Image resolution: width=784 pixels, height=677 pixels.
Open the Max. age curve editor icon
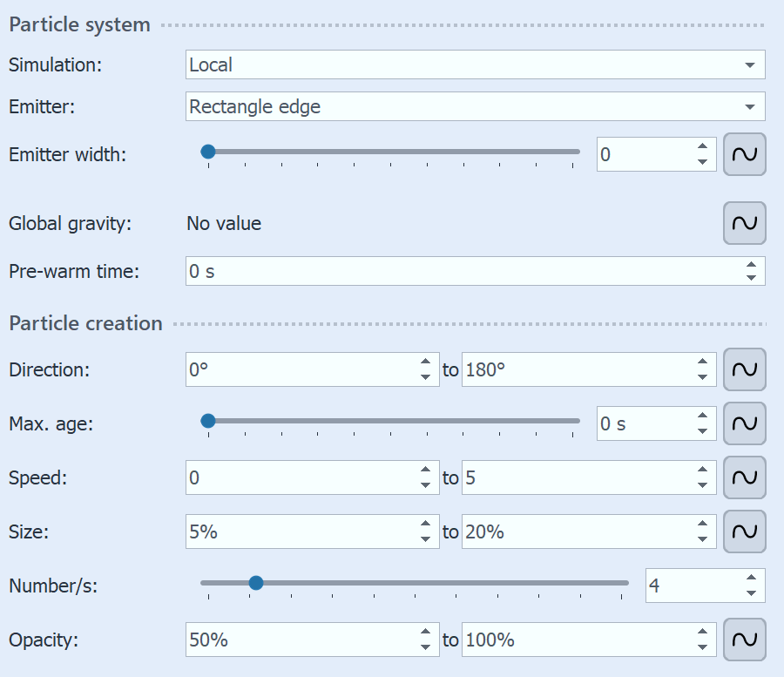[x=745, y=423]
